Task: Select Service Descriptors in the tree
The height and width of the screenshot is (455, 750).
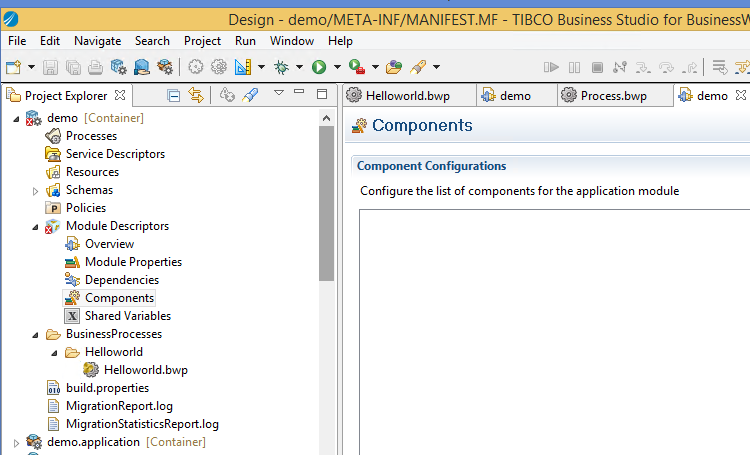Action: tap(115, 154)
